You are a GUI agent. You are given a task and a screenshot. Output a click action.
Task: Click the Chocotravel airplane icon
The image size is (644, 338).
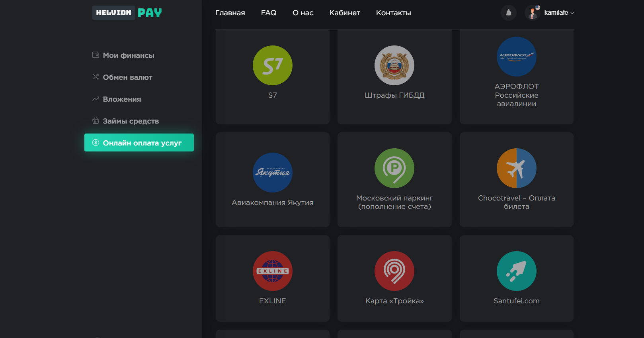[x=517, y=168]
